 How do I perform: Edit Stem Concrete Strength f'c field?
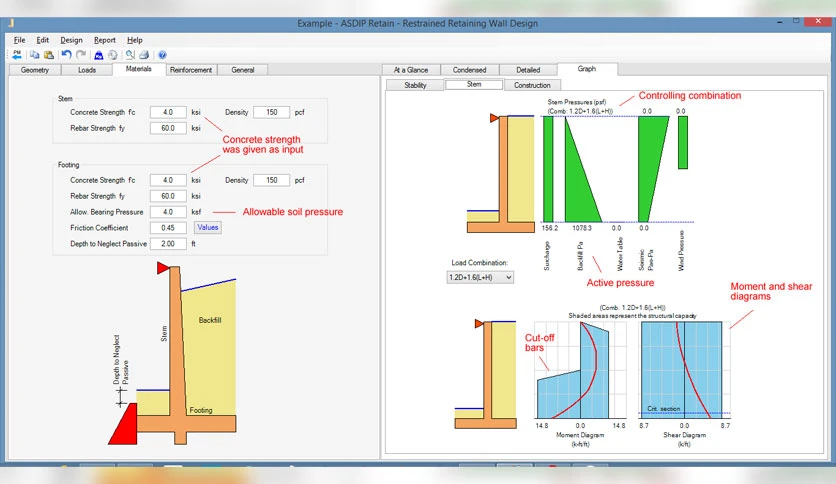tap(168, 112)
